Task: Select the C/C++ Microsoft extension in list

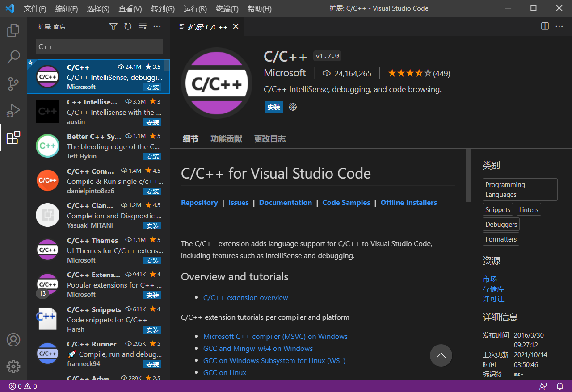Action: pos(98,77)
